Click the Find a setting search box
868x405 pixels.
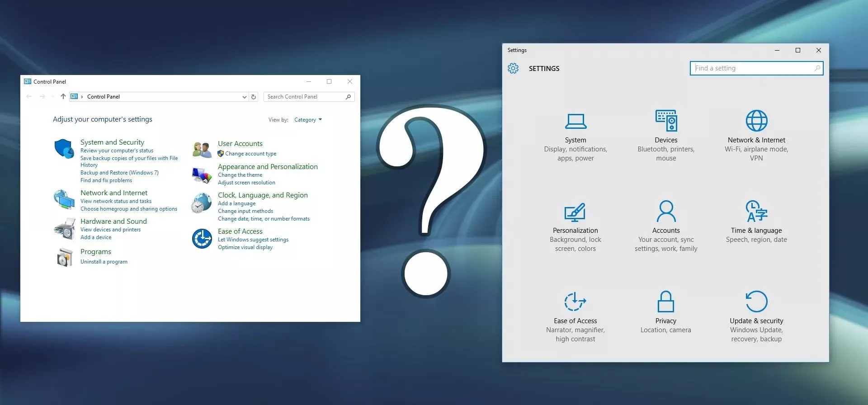coord(753,68)
